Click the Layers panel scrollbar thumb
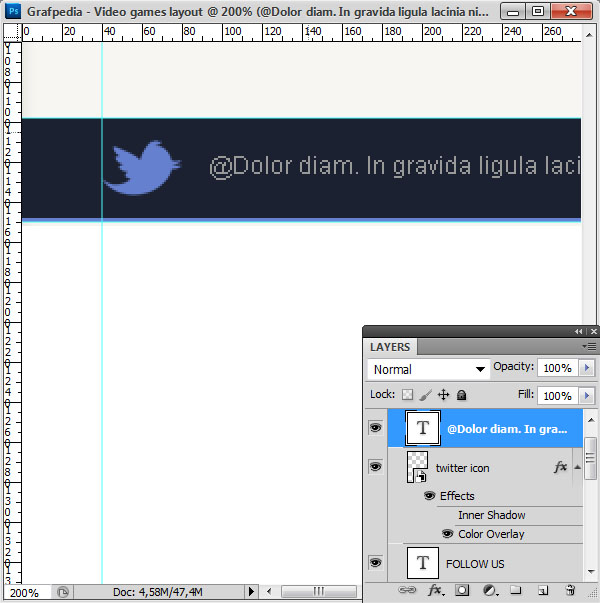Viewport: 600px width, 603px height. 590,458
